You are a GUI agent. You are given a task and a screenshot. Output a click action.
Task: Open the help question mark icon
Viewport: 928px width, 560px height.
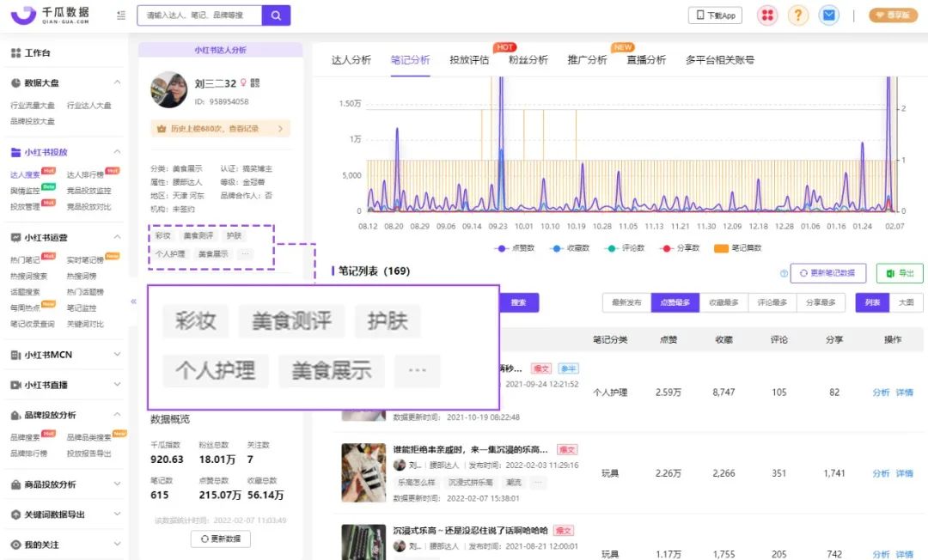pos(797,15)
